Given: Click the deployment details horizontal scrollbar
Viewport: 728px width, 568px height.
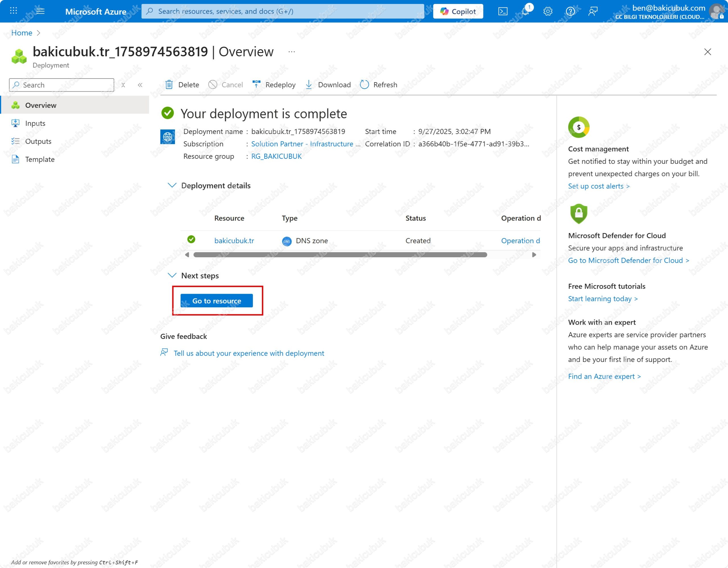Looking at the screenshot, I should point(340,255).
